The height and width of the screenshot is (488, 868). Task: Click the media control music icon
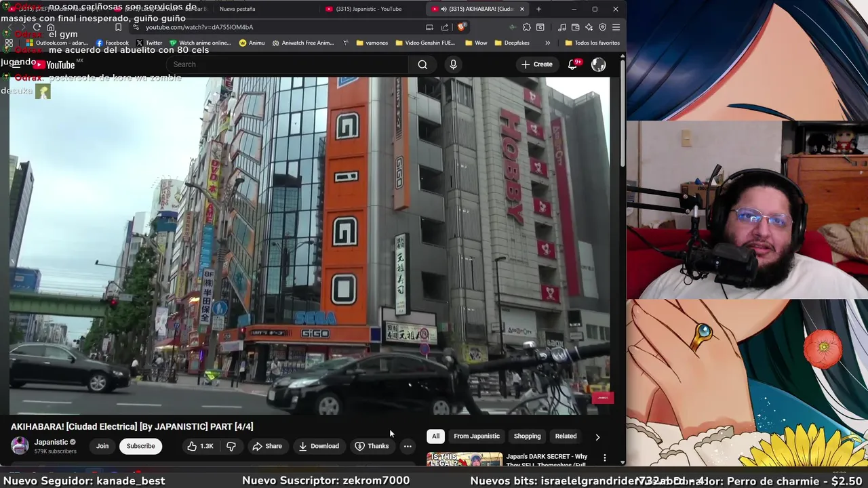pyautogui.click(x=562, y=27)
